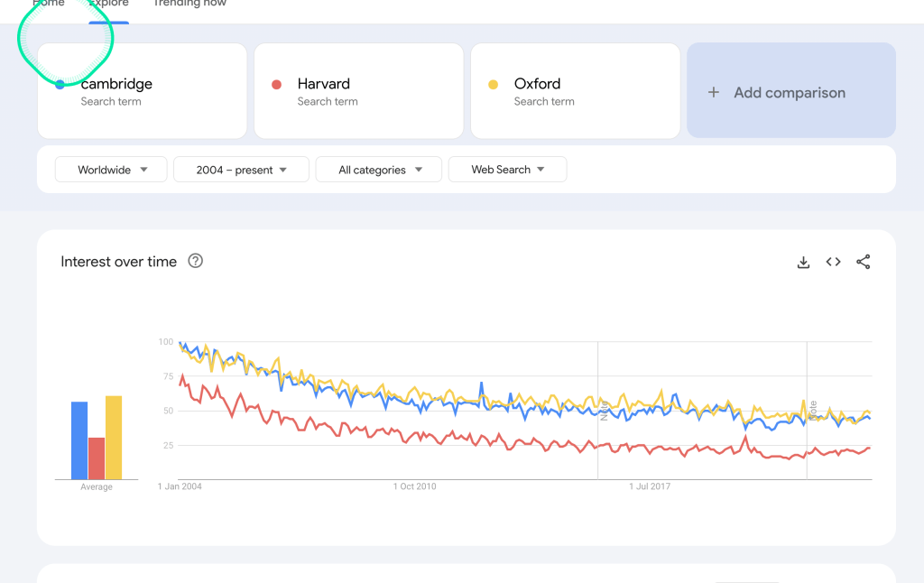Click the 75 value on the y-axis

(169, 376)
